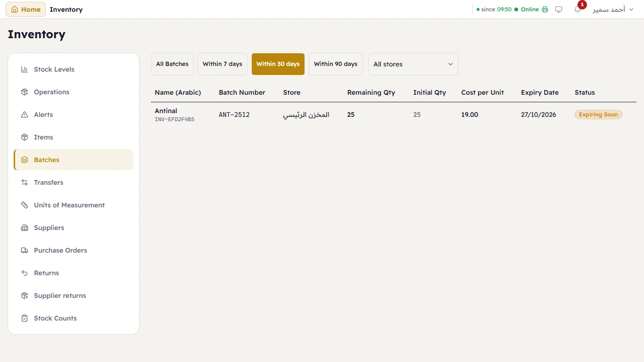
Task: Click the Expiry Date column header
Action: click(x=540, y=92)
